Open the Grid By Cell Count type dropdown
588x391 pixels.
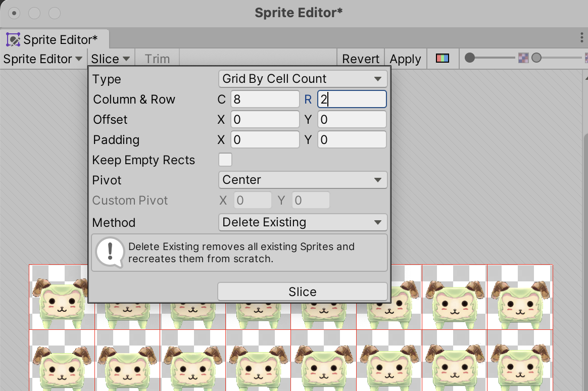coord(302,79)
